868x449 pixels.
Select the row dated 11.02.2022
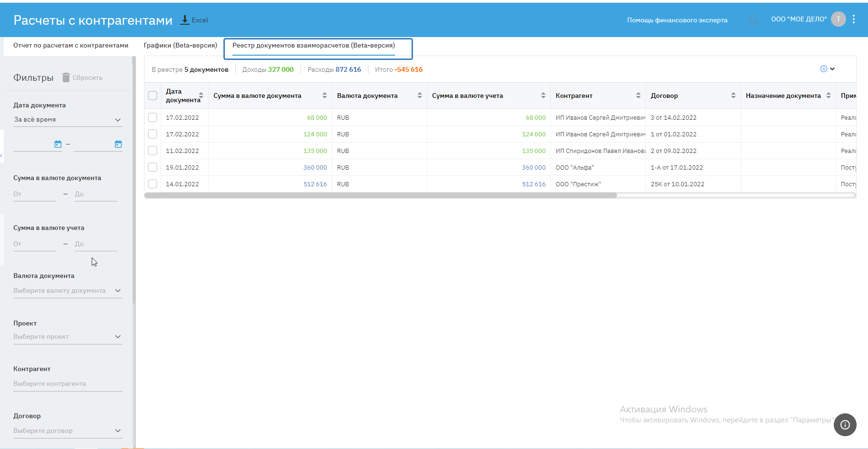153,151
